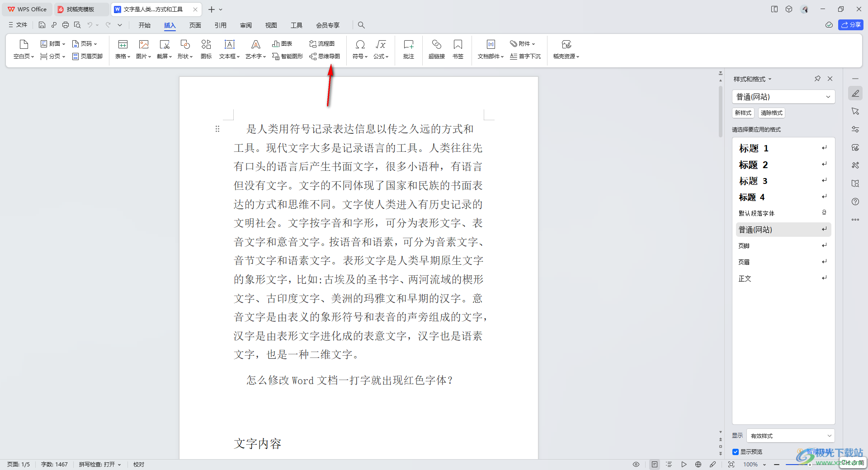This screenshot has height=470, width=868.
Task: Insert a picture
Action: tap(144, 49)
